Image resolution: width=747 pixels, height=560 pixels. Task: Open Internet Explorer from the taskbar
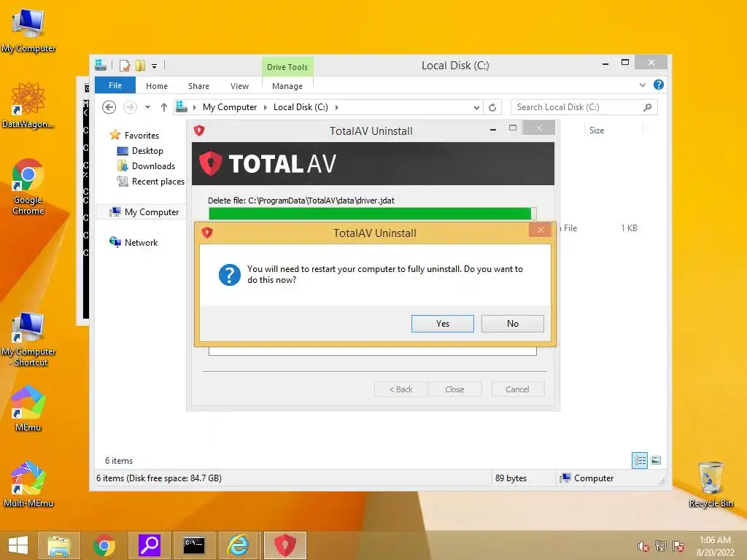click(239, 545)
